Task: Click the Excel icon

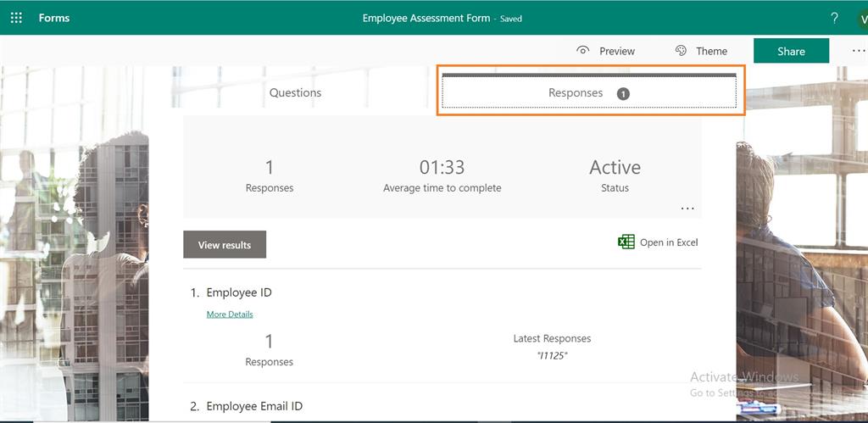Action: coord(626,242)
